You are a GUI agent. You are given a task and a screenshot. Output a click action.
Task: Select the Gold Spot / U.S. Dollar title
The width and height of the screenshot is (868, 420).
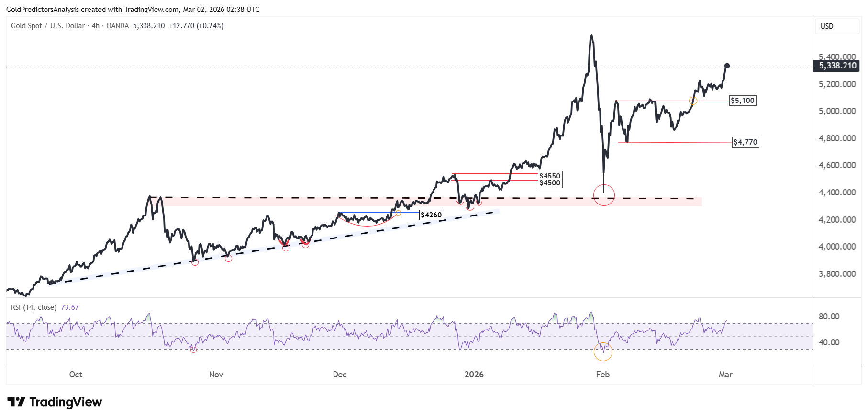coord(48,26)
